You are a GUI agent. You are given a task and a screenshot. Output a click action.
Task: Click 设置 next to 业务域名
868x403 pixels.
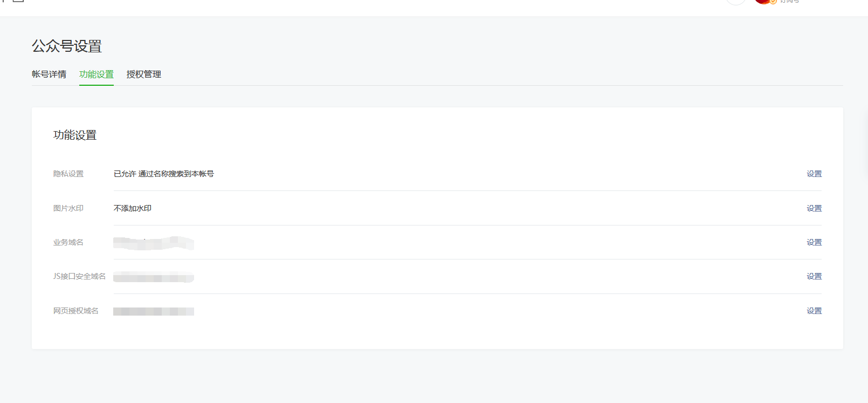[814, 242]
